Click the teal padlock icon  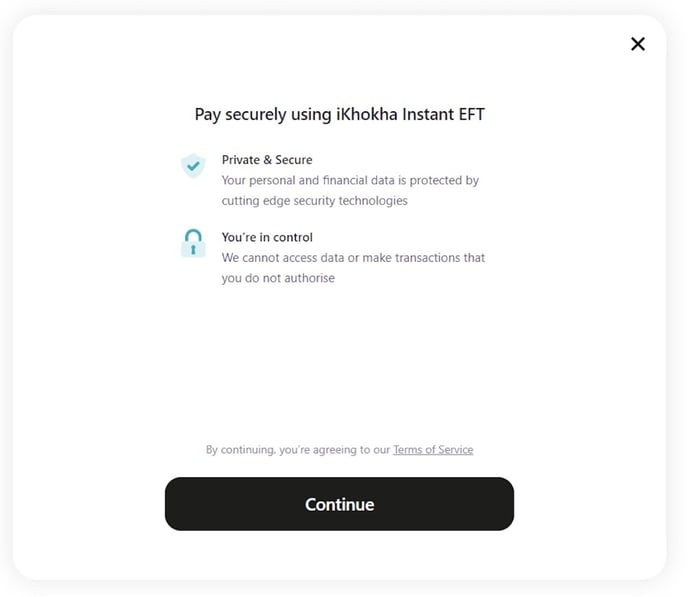(x=193, y=243)
